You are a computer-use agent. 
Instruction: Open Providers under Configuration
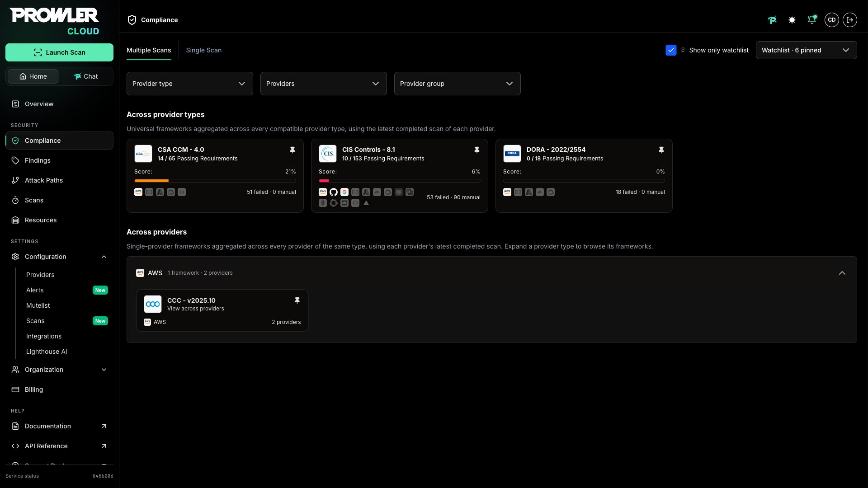click(x=40, y=275)
